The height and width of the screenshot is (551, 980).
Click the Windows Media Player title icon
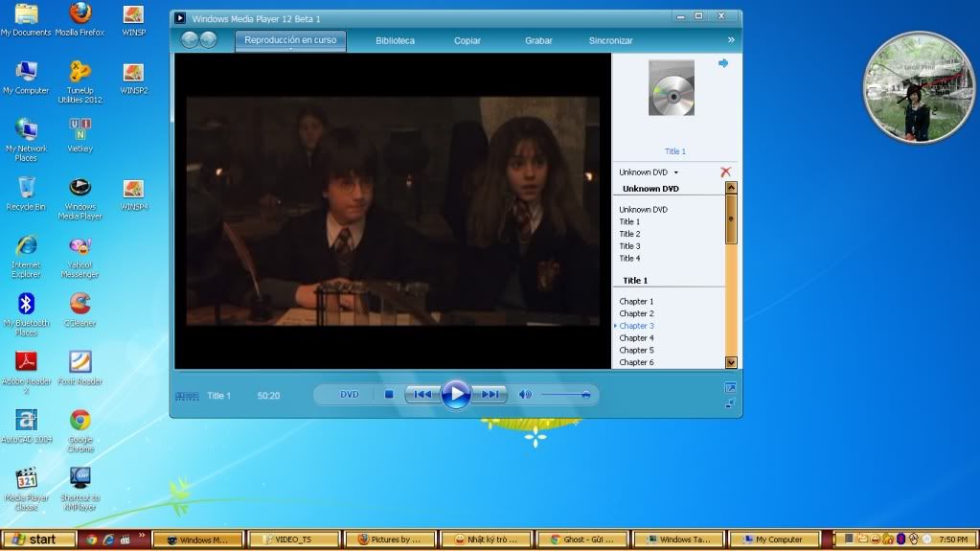pos(179,18)
